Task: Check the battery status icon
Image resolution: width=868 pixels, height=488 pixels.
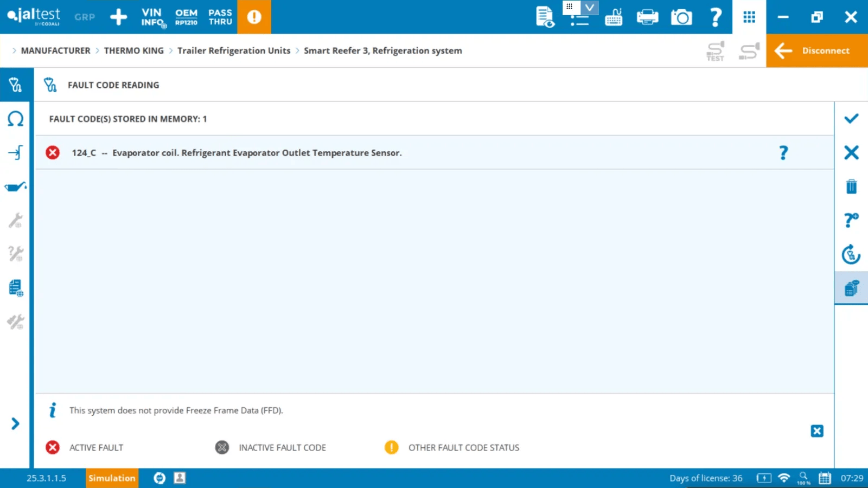Action: click(x=764, y=478)
